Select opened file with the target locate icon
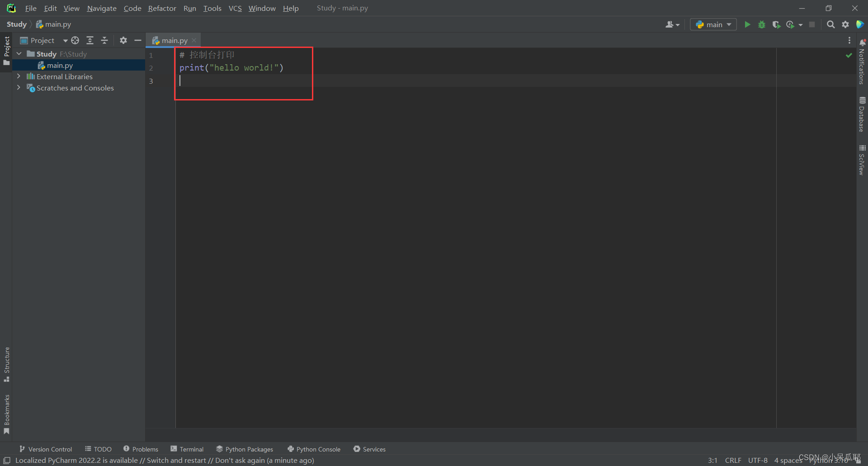Viewport: 868px width, 466px height. [75, 40]
